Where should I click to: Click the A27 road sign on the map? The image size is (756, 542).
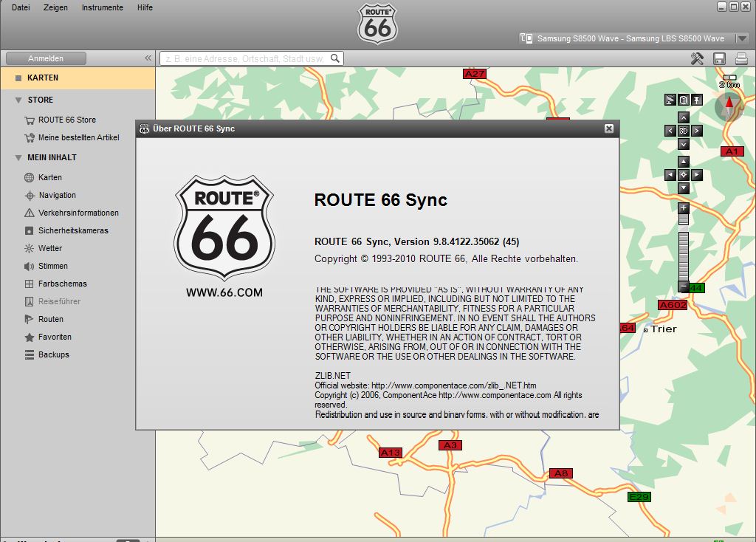(475, 74)
